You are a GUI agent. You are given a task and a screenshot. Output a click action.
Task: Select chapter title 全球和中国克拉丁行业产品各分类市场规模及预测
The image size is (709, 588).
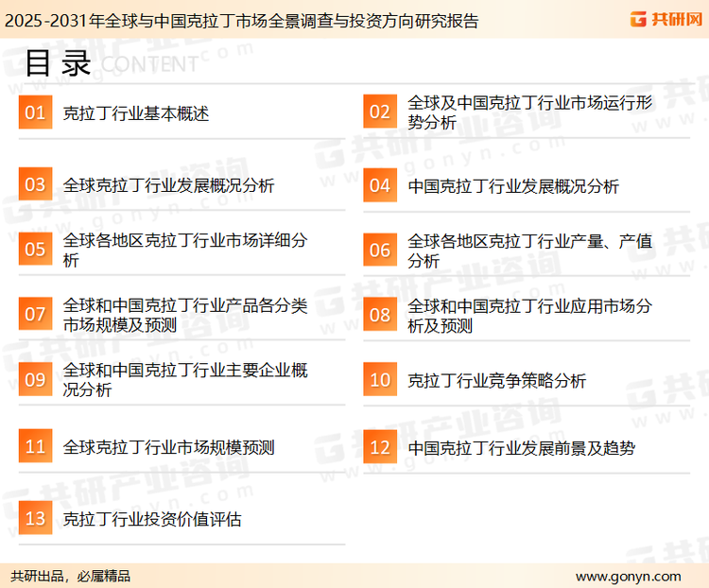click(x=185, y=315)
